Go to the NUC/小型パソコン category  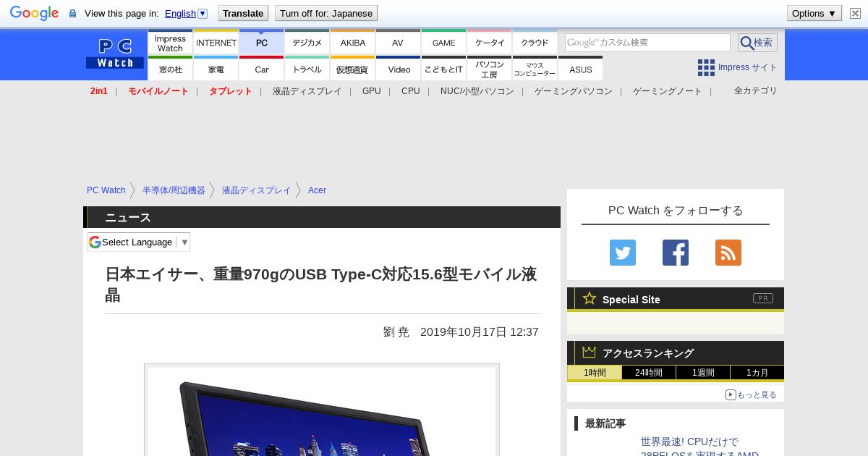[477, 91]
